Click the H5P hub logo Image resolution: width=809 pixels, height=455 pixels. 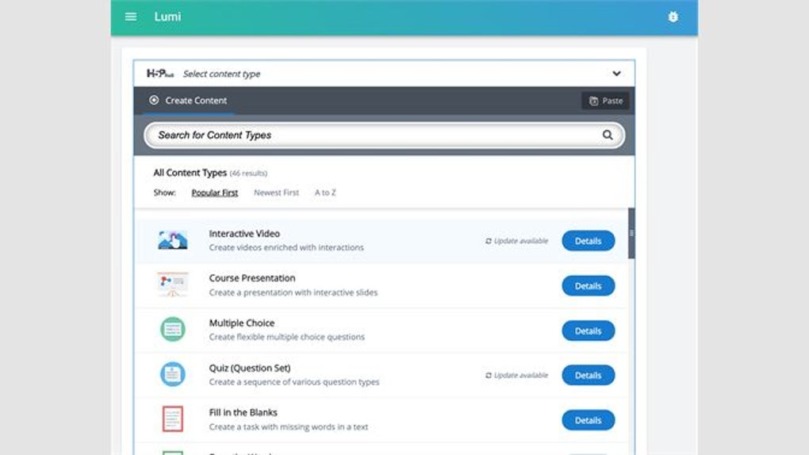pyautogui.click(x=160, y=74)
